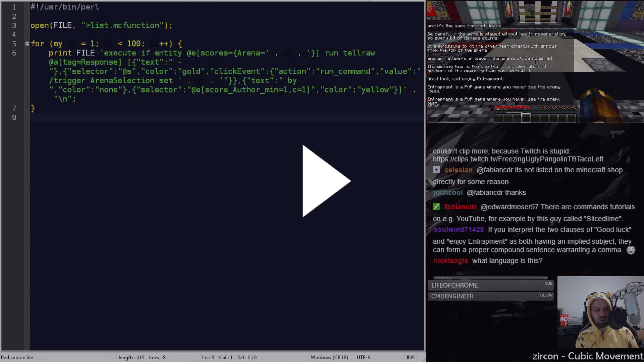644x362 pixels.
Task: Click the small JOCHCOOL progress bar
Action: tap(490, 278)
